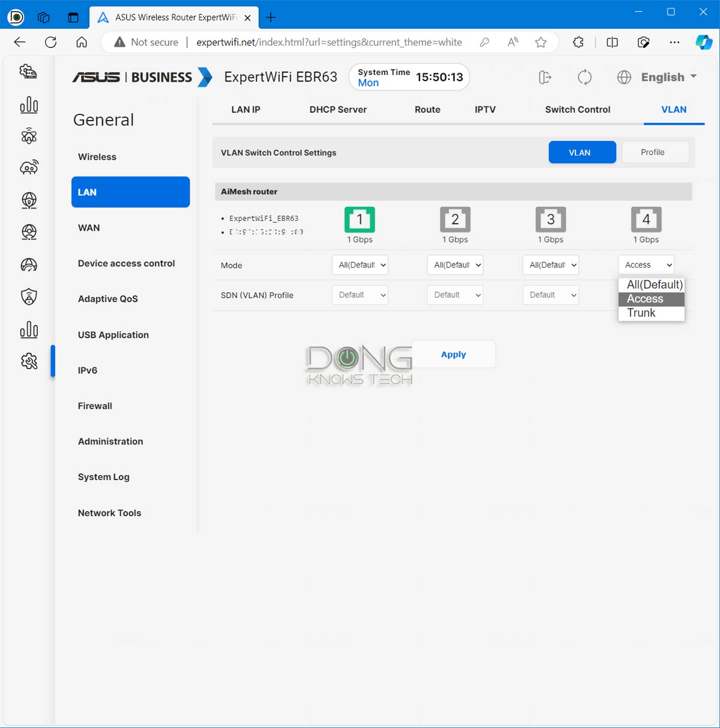
Task: Open the AiMesh sidebar icon
Action: click(x=29, y=137)
